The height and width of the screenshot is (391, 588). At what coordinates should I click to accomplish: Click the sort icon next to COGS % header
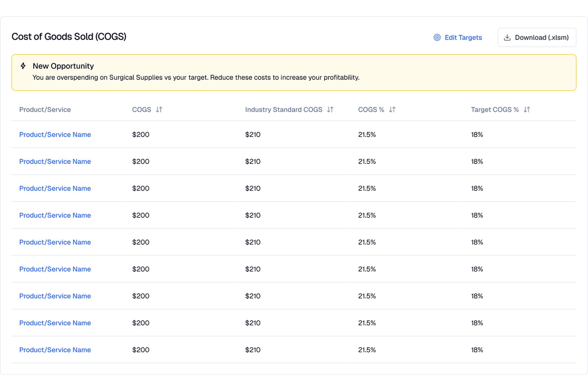[x=393, y=110]
